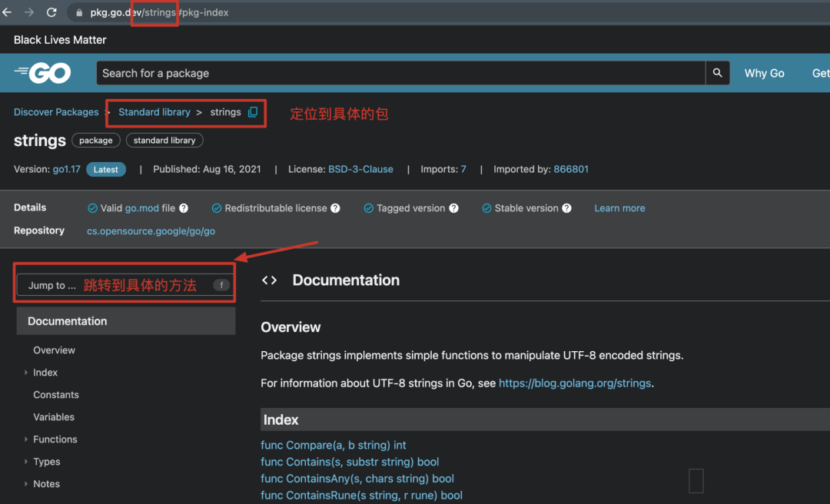Click the lock icon in the address bar
The height and width of the screenshot is (504, 830).
click(79, 13)
